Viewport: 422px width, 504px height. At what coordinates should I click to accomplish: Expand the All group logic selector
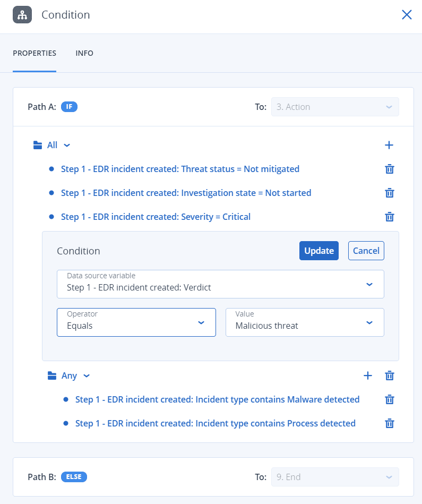pyautogui.click(x=58, y=145)
